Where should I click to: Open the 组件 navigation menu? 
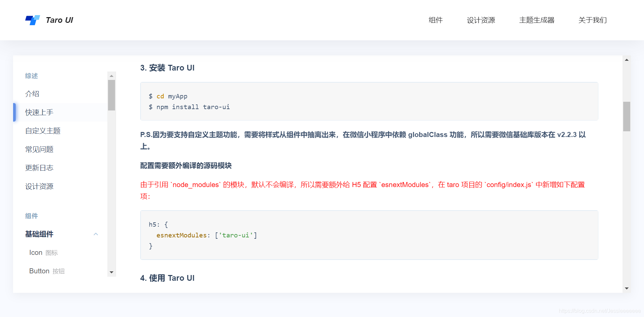(436, 20)
